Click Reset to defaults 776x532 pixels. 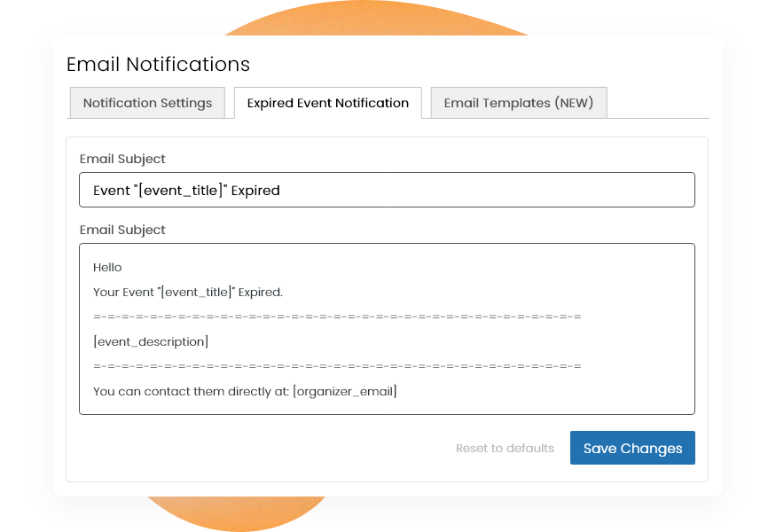504,448
